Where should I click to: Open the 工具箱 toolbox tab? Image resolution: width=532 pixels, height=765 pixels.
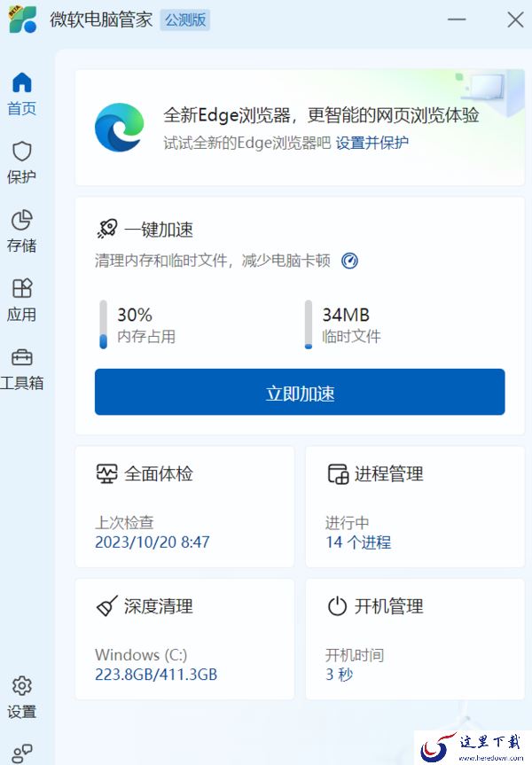click(x=21, y=369)
